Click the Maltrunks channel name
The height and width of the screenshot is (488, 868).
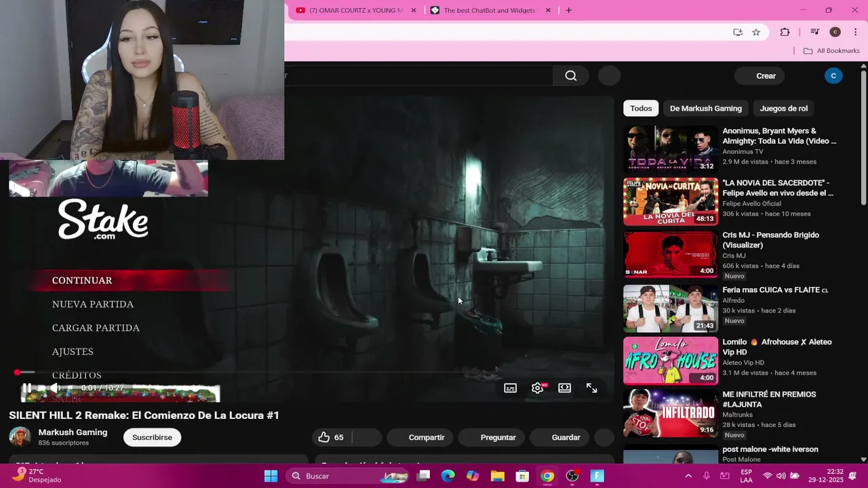pyautogui.click(x=737, y=415)
